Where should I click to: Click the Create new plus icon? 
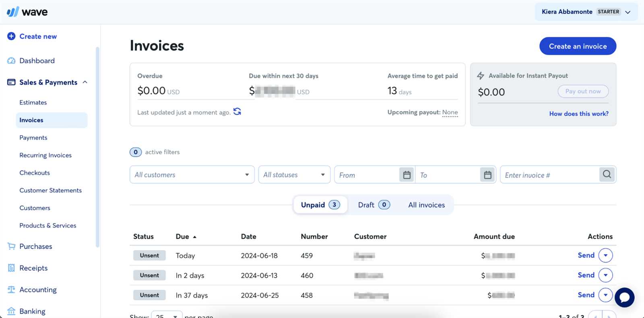pyautogui.click(x=11, y=36)
